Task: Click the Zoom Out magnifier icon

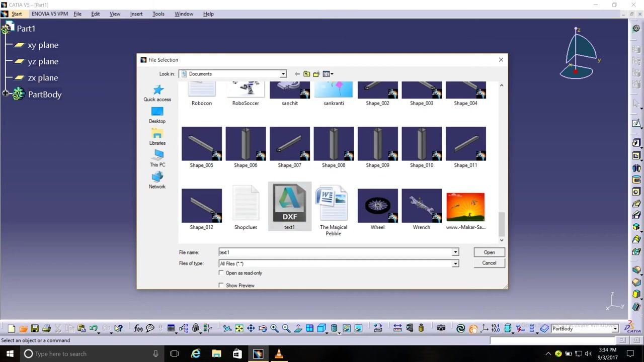Action: 286,328
